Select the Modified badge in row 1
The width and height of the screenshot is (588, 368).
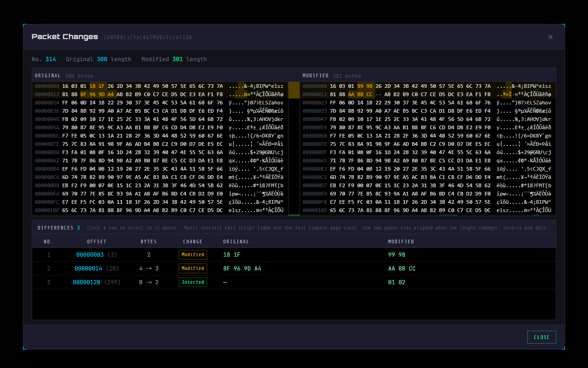pyautogui.click(x=193, y=254)
